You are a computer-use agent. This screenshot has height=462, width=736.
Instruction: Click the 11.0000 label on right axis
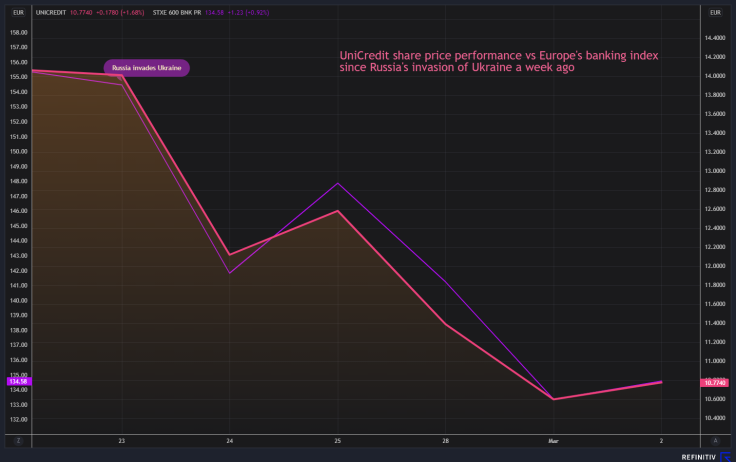[x=715, y=361]
